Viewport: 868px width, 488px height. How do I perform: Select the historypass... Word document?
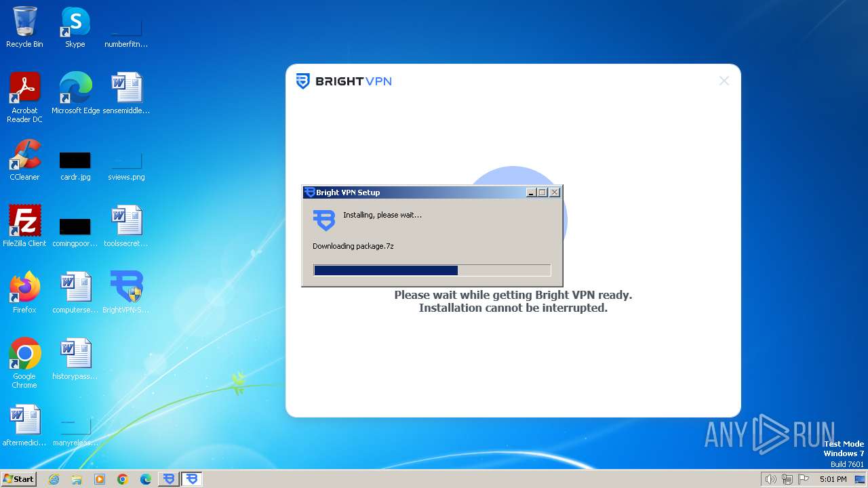(75, 359)
